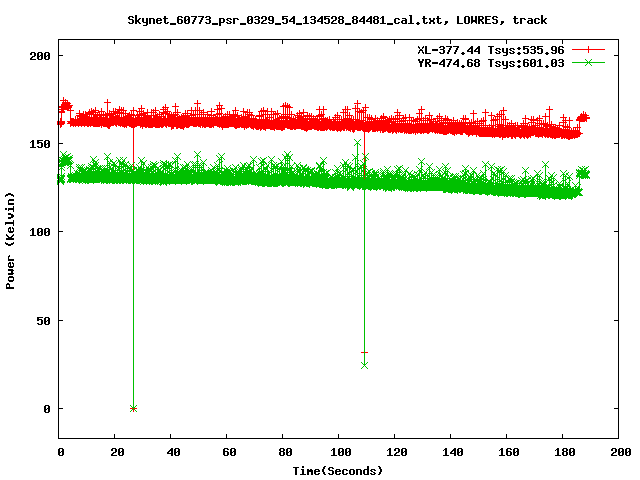Click the x-axis tick label 80
Viewport: 640px width, 480px height.
[x=285, y=452]
